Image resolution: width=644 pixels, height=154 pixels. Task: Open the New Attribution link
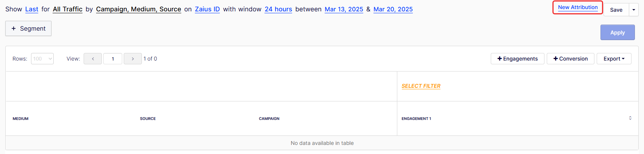tap(578, 7)
